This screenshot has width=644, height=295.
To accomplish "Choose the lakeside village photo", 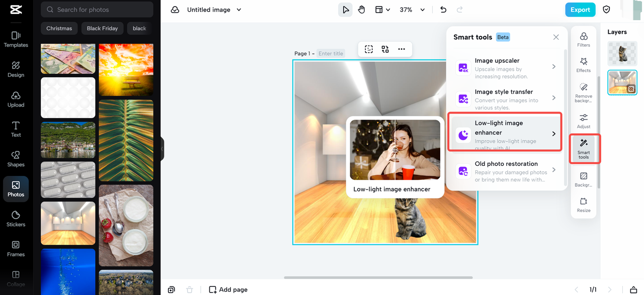I will [68, 140].
